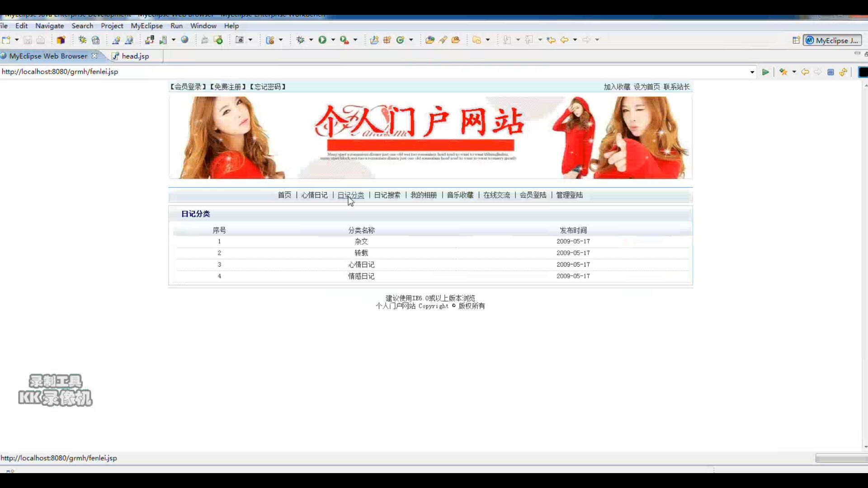Click the Last Edit Location arrow icon
This screenshot has height=488, width=868.
pos(551,40)
